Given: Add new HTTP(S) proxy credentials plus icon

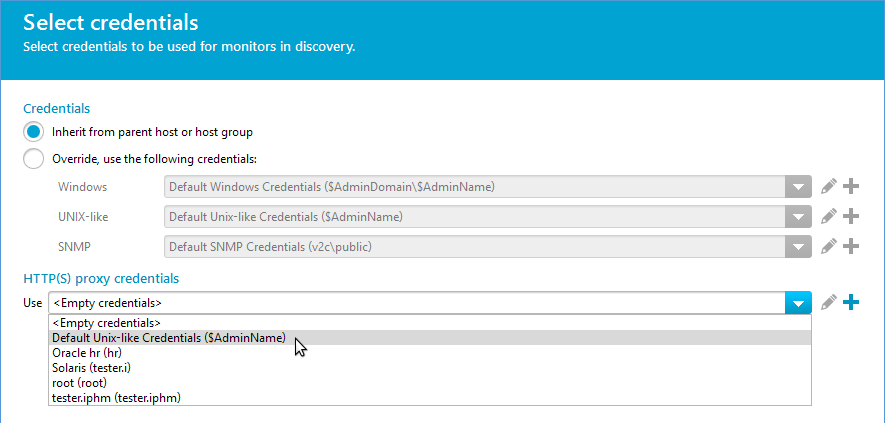Looking at the screenshot, I should pyautogui.click(x=851, y=303).
